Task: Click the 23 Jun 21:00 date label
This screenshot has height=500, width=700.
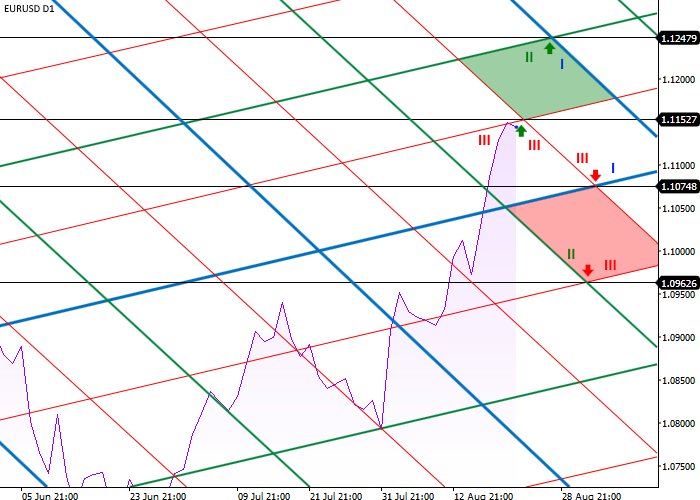Action: 158,496
